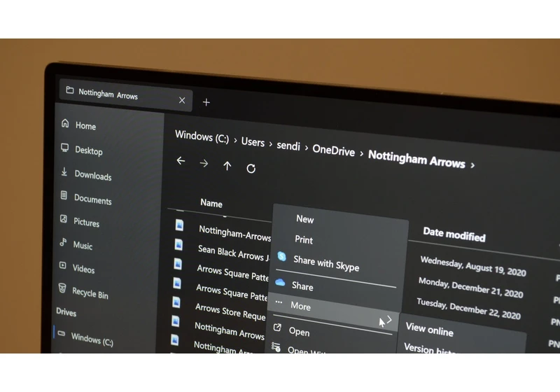
Task: Go to OneDrive in the breadcrumb
Action: 334,150
